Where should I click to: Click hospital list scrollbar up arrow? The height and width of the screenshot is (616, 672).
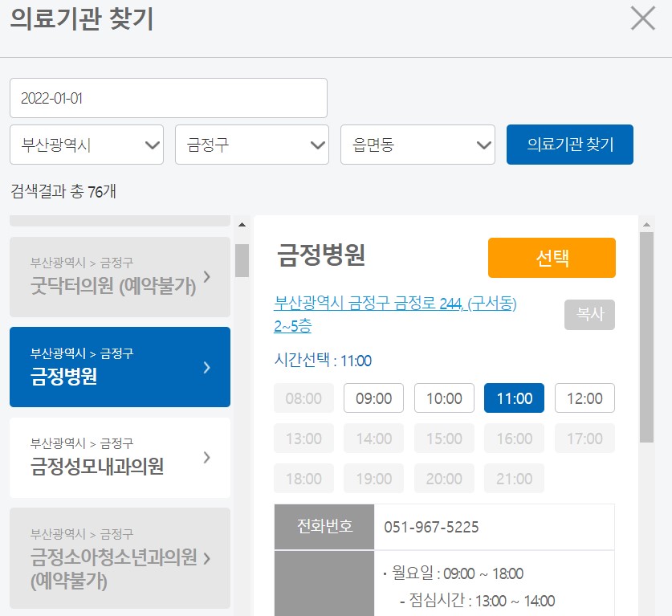(242, 225)
